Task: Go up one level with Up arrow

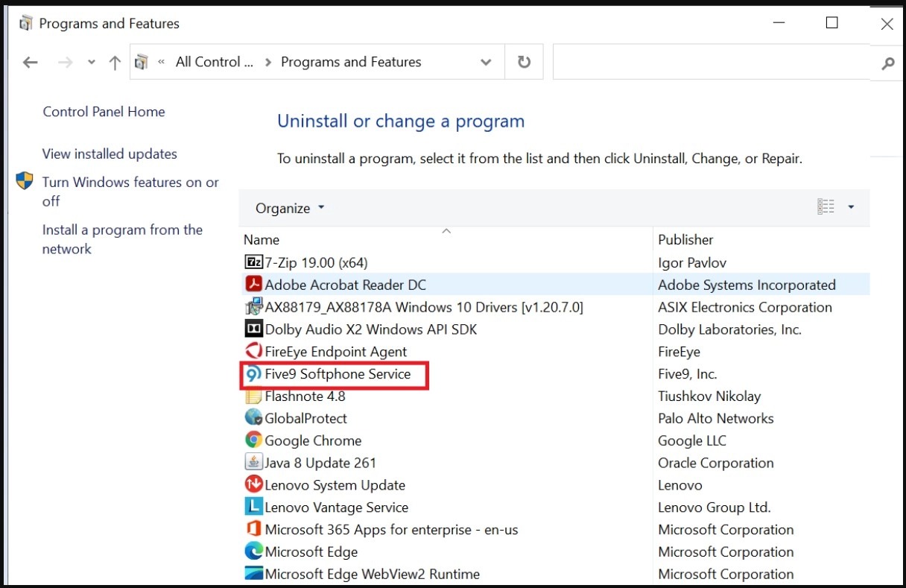Action: (x=115, y=63)
